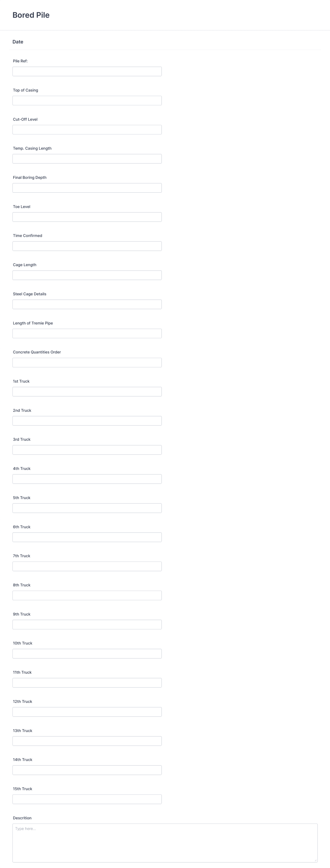The image size is (330, 868).
Task: Select the Concrete Quantities Order input
Action: coord(87,362)
